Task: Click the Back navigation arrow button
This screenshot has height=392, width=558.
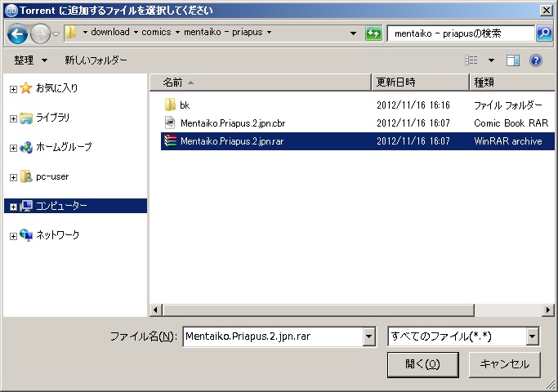Action: tap(18, 33)
